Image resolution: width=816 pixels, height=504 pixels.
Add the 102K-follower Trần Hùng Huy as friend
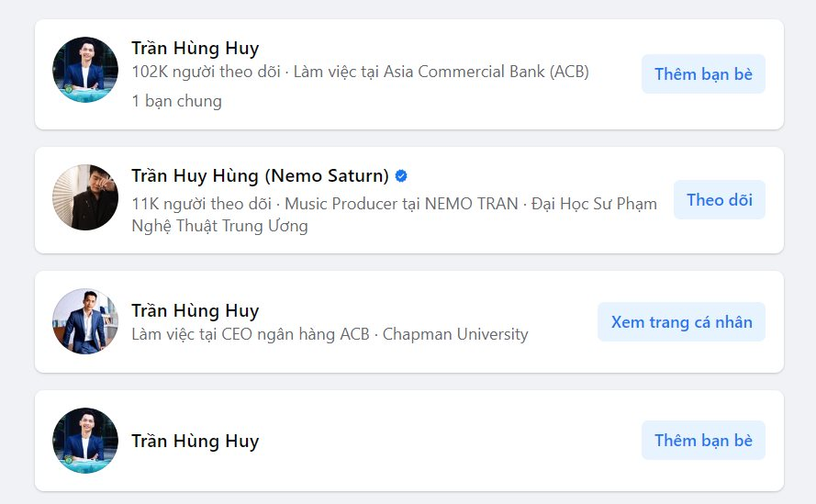point(703,74)
